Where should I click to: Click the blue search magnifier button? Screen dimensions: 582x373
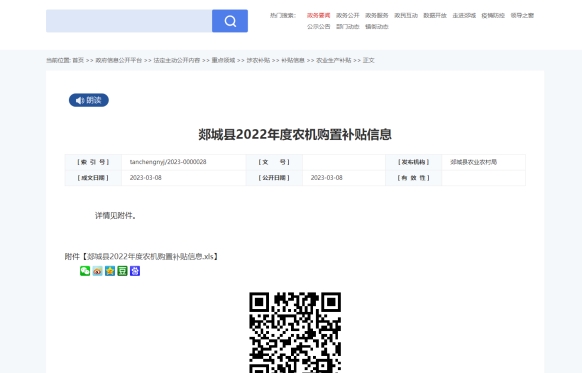pyautogui.click(x=230, y=21)
